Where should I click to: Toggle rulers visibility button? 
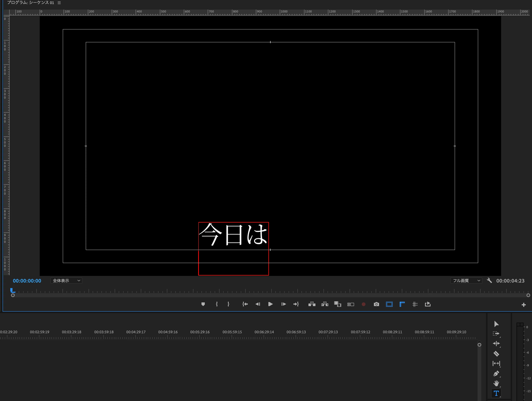[402, 304]
